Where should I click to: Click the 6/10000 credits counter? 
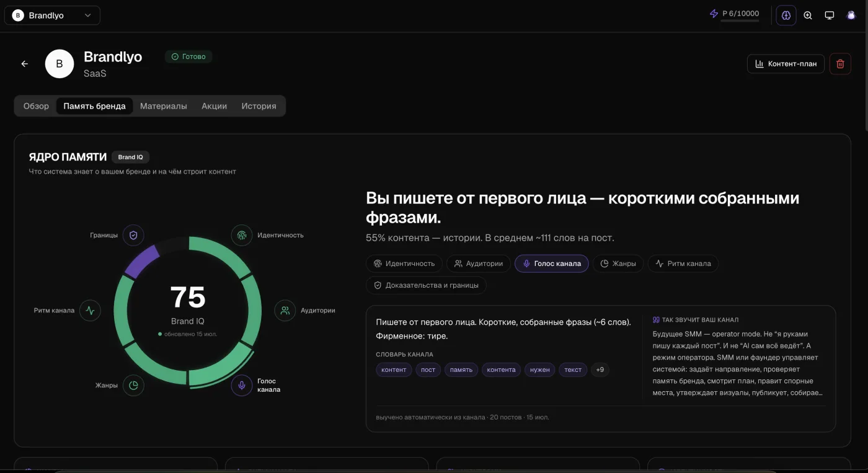pyautogui.click(x=741, y=14)
